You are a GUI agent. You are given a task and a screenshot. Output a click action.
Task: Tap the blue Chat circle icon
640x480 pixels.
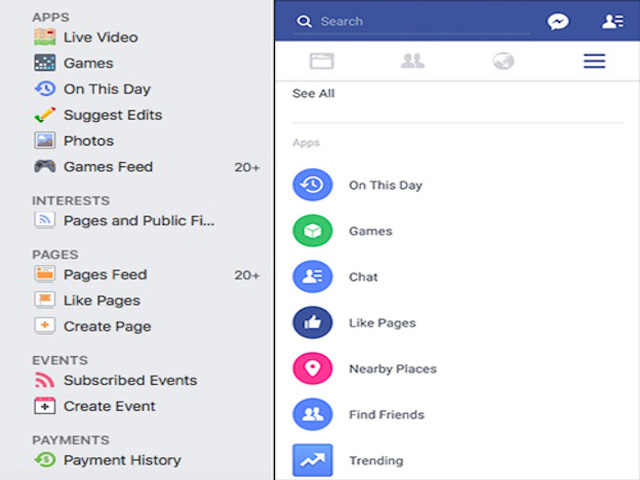point(313,277)
